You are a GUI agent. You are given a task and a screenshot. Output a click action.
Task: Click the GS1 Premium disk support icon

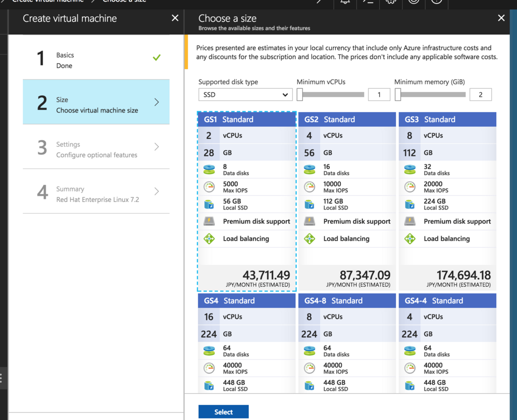209,221
